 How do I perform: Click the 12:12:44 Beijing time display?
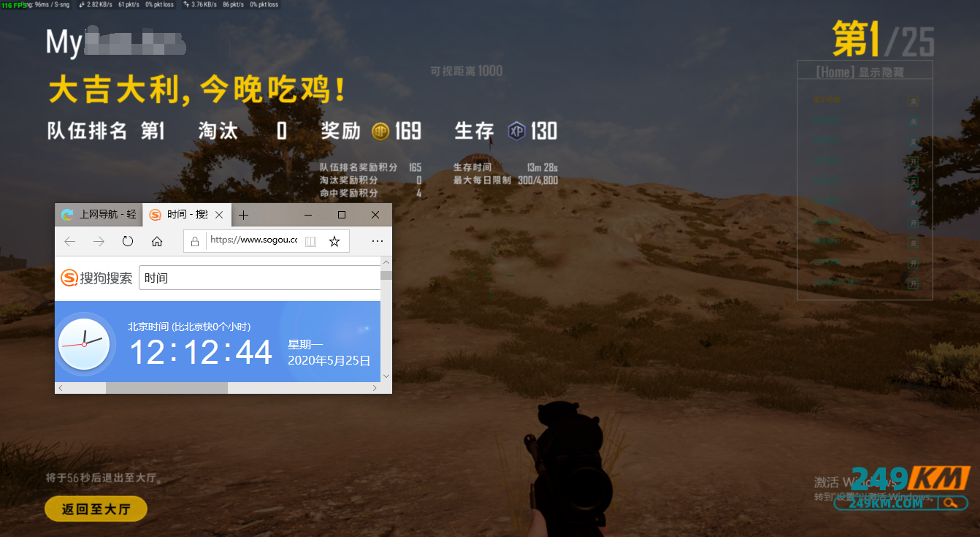tap(201, 352)
